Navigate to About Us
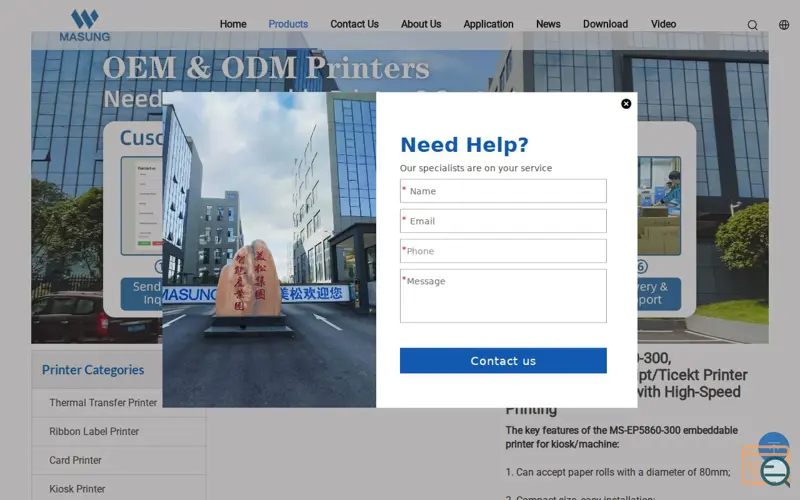This screenshot has height=500, width=800. coord(421,24)
